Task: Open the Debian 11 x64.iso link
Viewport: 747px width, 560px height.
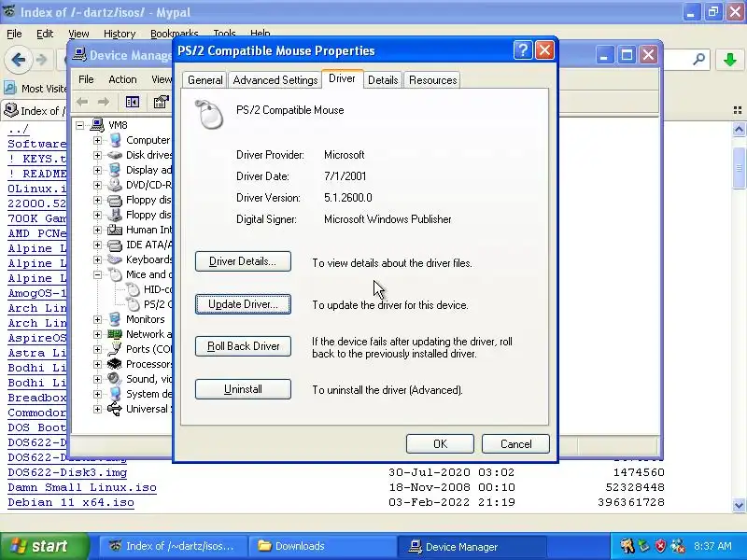Action: [71, 502]
